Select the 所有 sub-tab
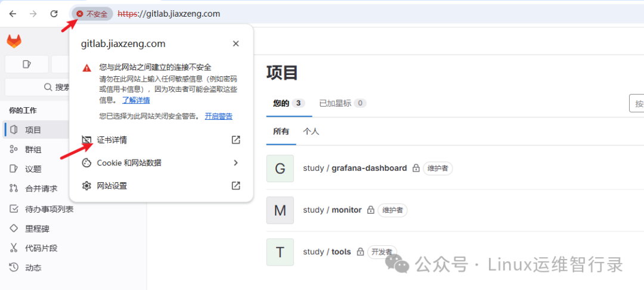 click(281, 132)
